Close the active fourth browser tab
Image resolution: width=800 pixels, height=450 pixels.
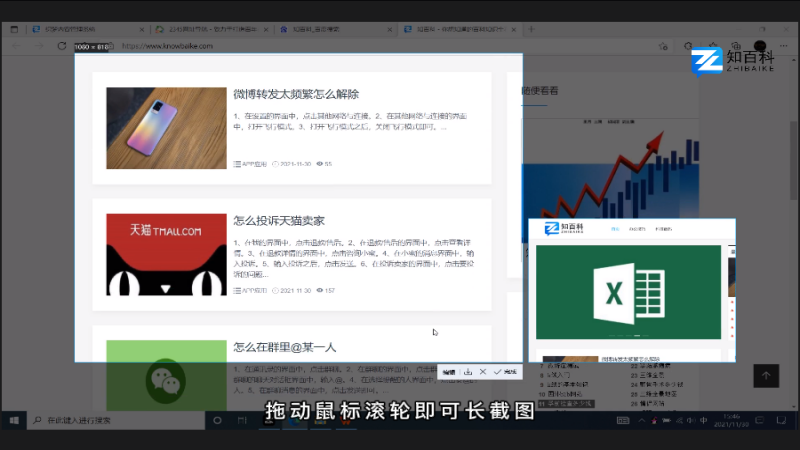point(514,30)
